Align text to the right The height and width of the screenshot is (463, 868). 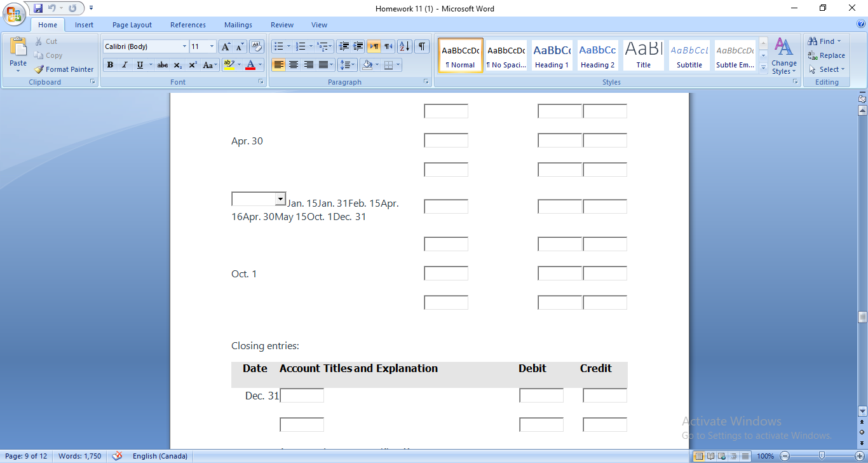coord(308,65)
